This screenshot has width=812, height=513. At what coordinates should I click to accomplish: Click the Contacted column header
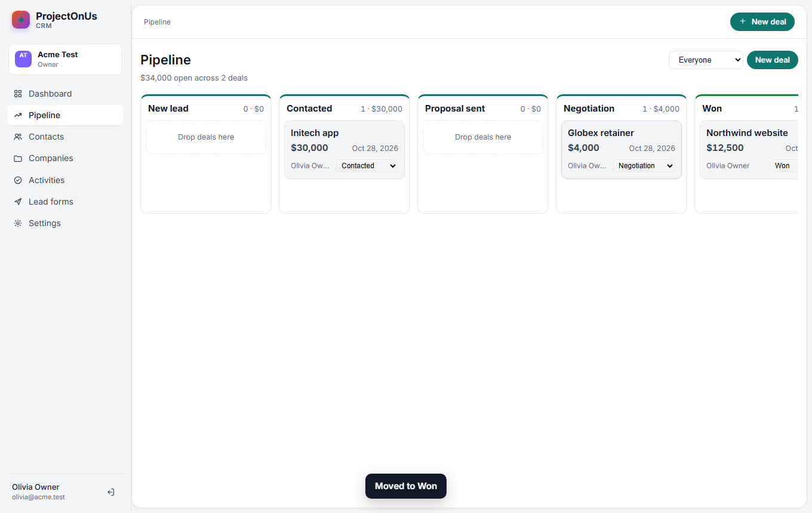pyautogui.click(x=309, y=109)
